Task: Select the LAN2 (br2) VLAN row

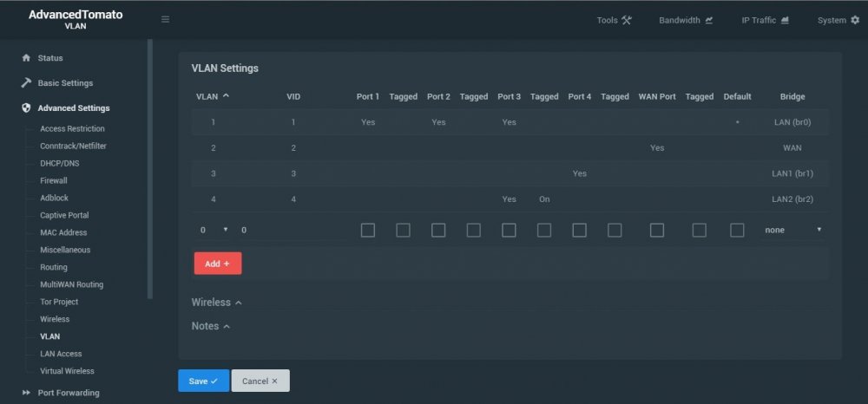Action: [510, 199]
